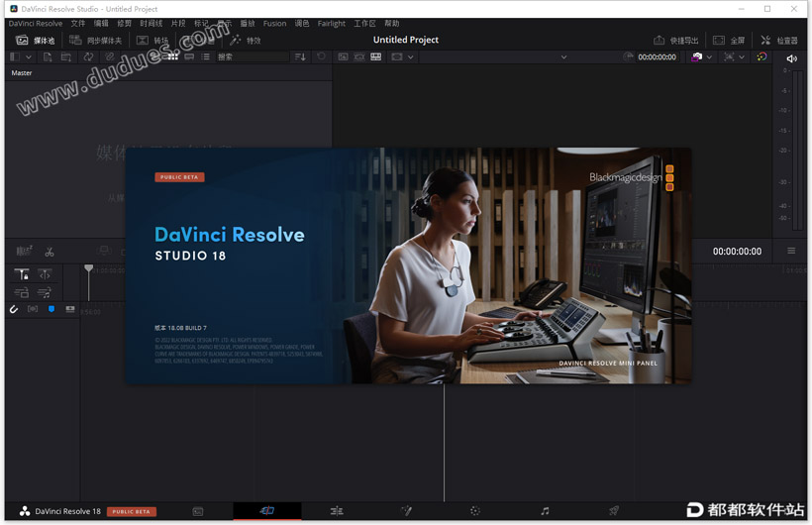Switch to the Cut page tab
The image size is (812, 525).
267,511
